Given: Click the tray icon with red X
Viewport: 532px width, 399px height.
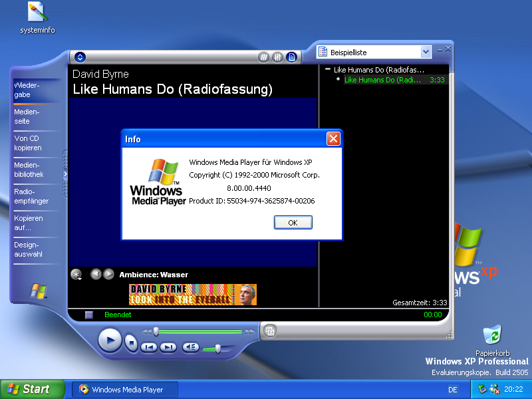Looking at the screenshot, I should click(x=495, y=389).
